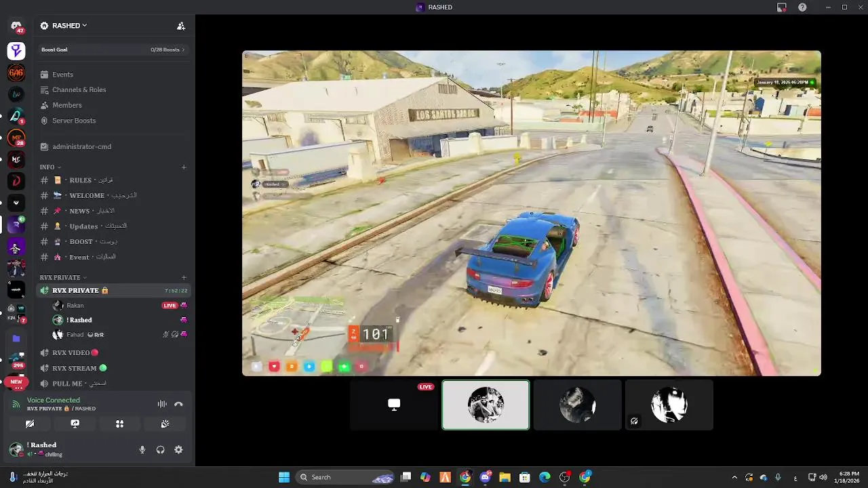Click LIVE badge next to Rakan

point(170,306)
